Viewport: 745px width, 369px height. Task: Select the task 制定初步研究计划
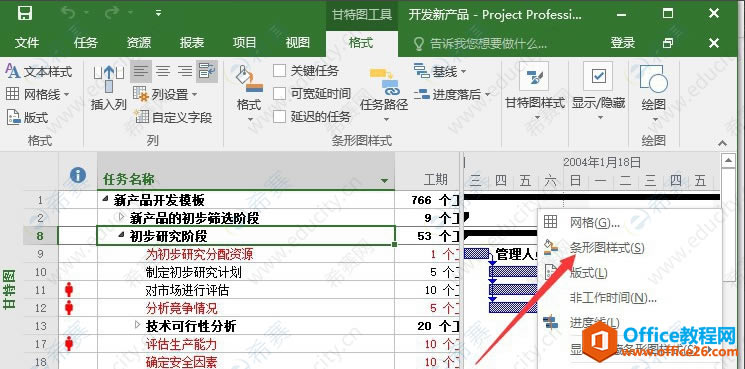coord(193,272)
